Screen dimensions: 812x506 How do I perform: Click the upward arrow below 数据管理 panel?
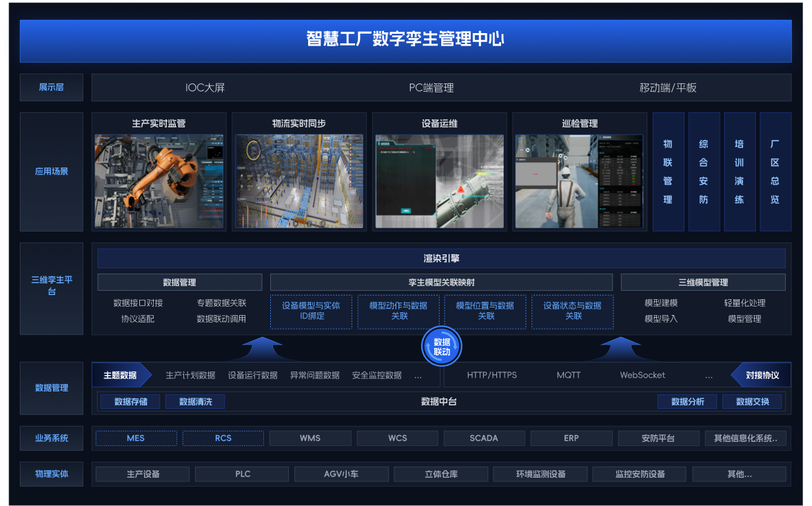[x=263, y=349]
